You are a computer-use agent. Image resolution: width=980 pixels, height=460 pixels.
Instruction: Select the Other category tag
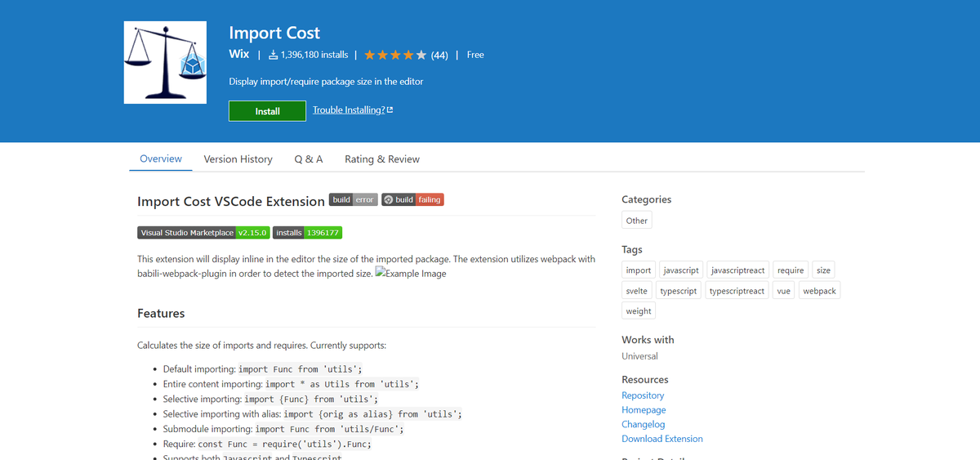(637, 221)
